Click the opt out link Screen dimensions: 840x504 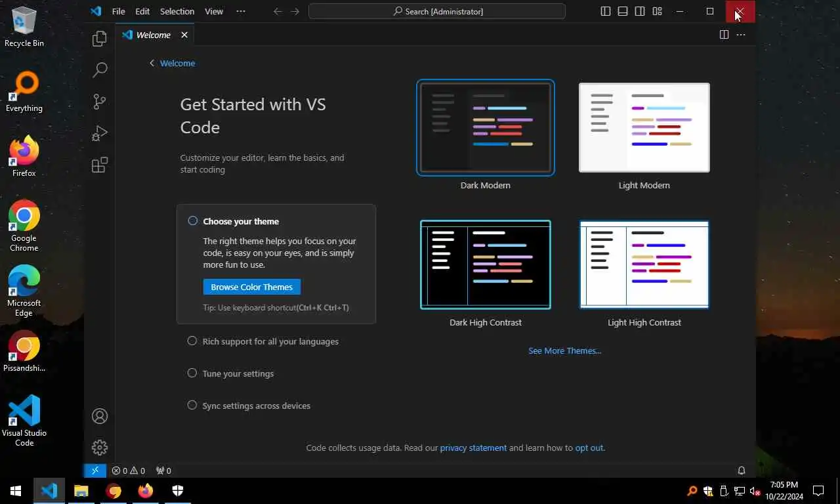click(589, 448)
